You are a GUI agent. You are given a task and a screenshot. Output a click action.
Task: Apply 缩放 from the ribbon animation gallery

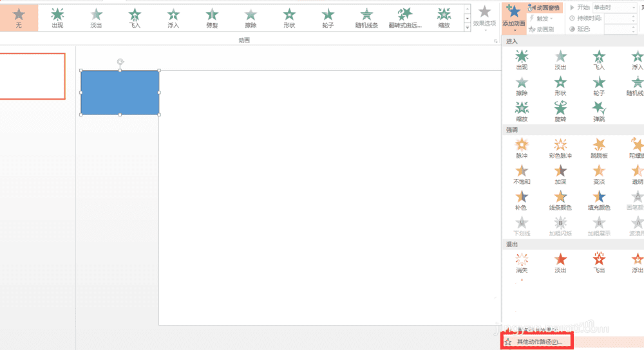click(444, 17)
